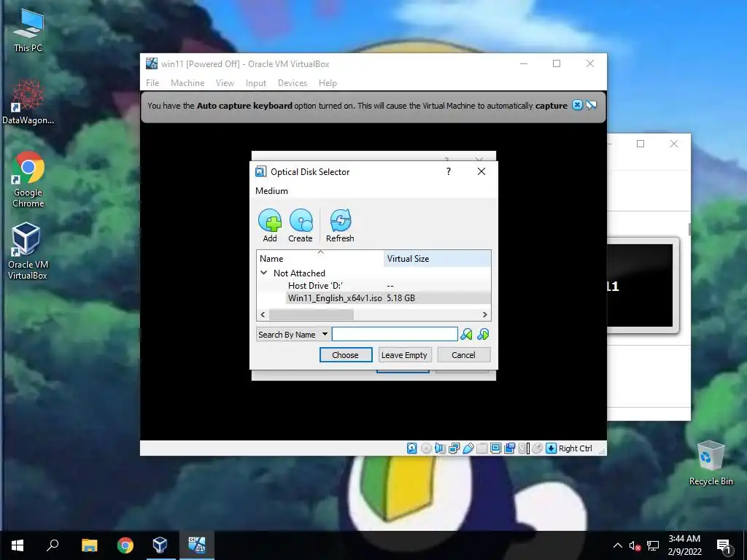Screen dimensions: 747x560
Task: Sort by the Name column header
Action: pyautogui.click(x=320, y=259)
